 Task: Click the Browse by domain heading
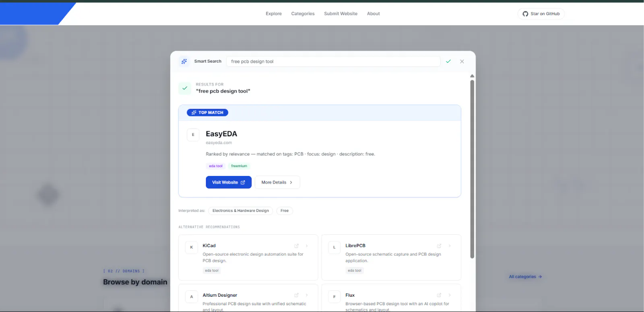point(135,282)
